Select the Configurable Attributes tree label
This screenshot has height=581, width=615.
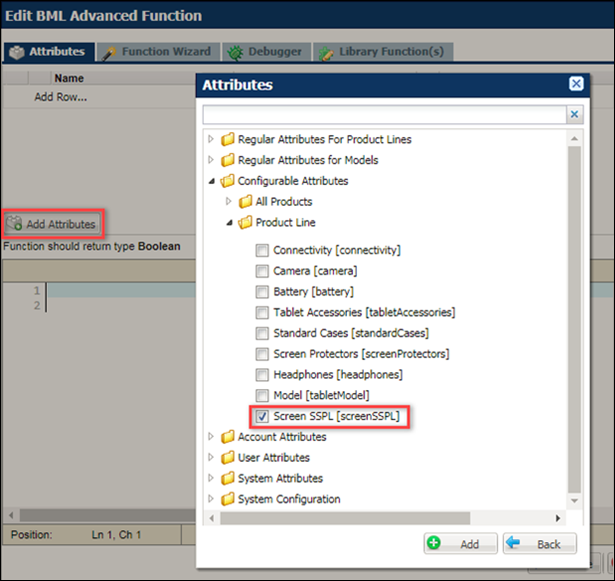[x=293, y=181]
